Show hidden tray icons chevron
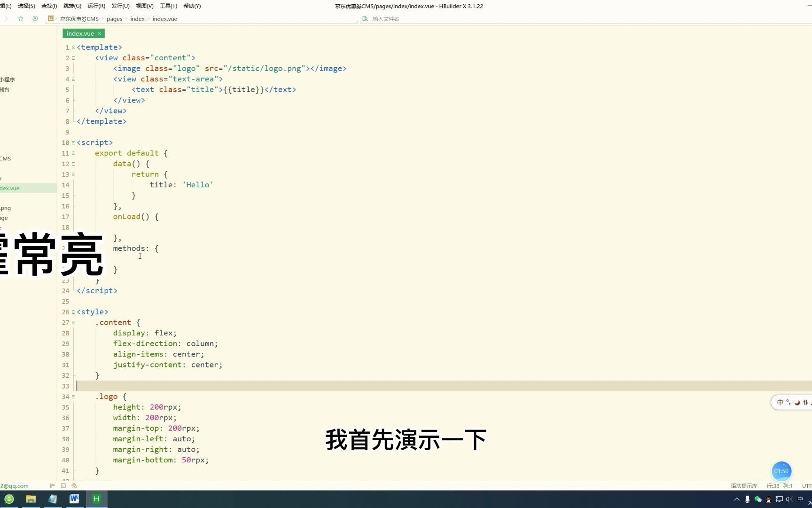The image size is (812, 508). 736,499
